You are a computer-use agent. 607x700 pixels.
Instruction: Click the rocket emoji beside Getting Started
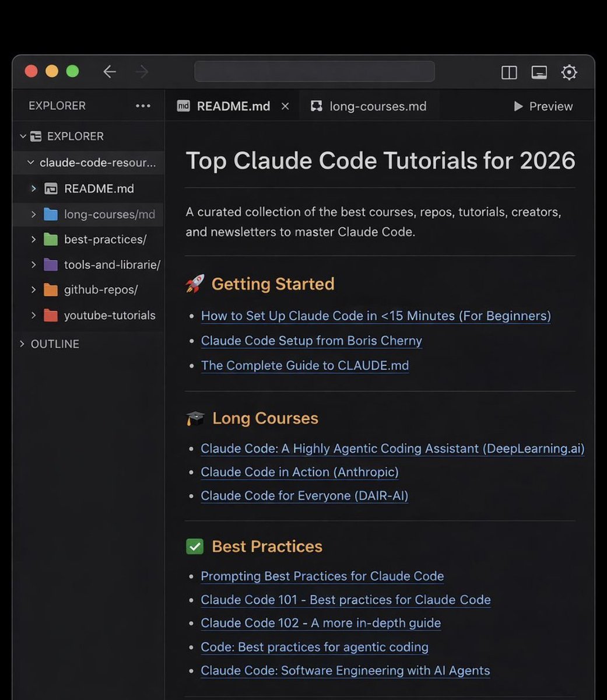pos(195,284)
